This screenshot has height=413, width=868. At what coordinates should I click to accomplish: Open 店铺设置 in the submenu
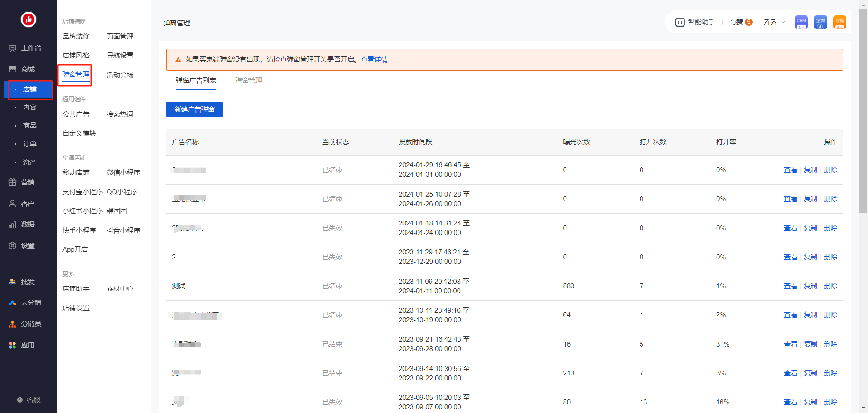(76, 308)
